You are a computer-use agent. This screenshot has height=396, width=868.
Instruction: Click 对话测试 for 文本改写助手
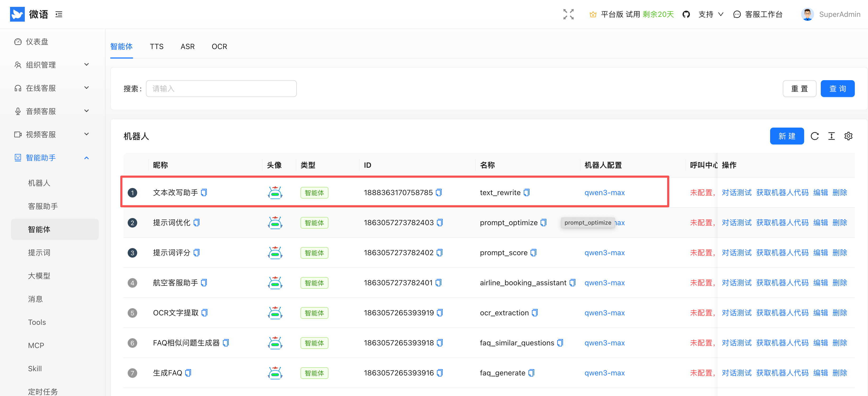(737, 192)
